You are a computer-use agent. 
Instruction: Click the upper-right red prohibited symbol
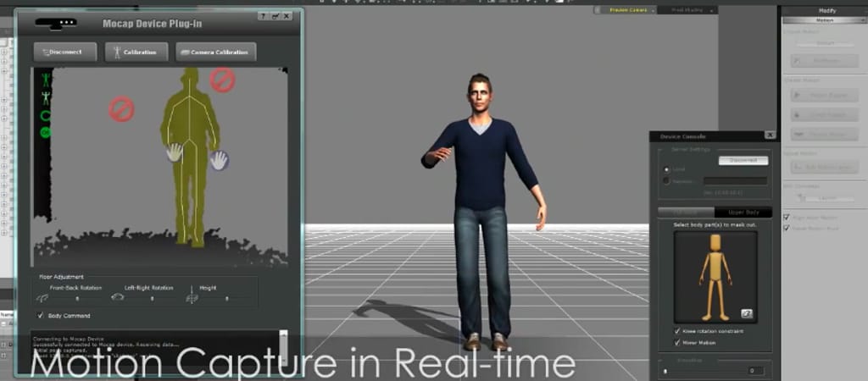point(222,80)
